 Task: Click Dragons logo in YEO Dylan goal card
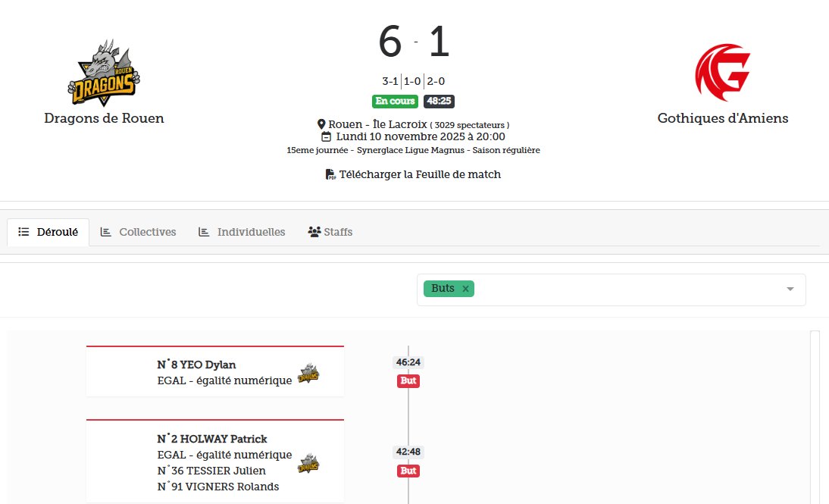[x=308, y=373]
